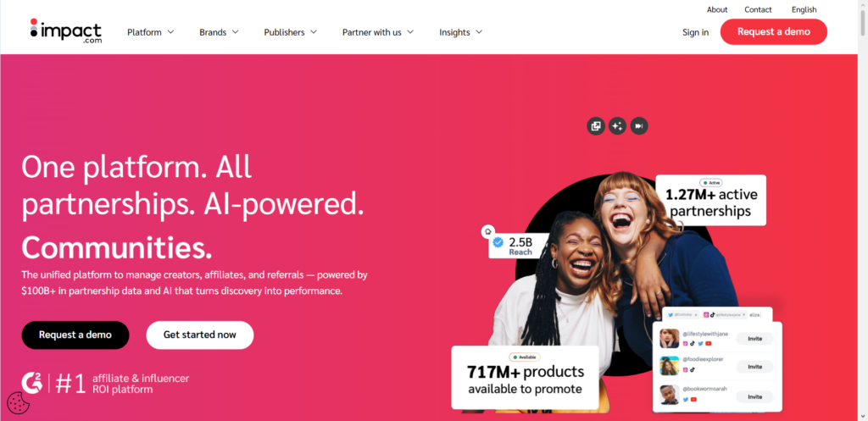Expand the Platform dropdown menu
Viewport: 868px width, 421px height.
(x=151, y=32)
